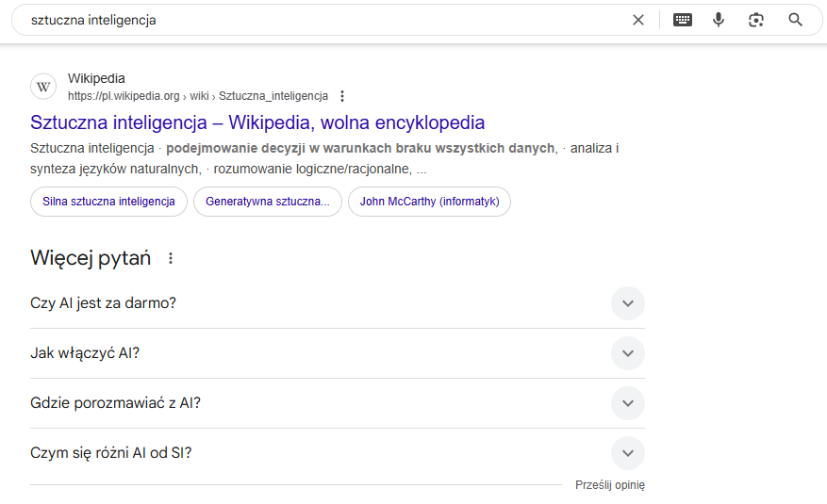Submit search with the magnifying glass icon

click(x=795, y=20)
